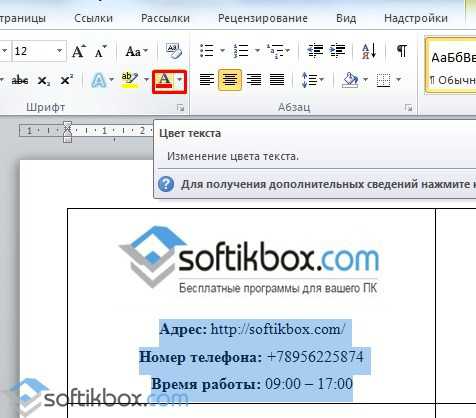Image resolution: width=476 pixels, height=418 pixels.
Task: Switch to the Рассылки tab
Action: (165, 18)
